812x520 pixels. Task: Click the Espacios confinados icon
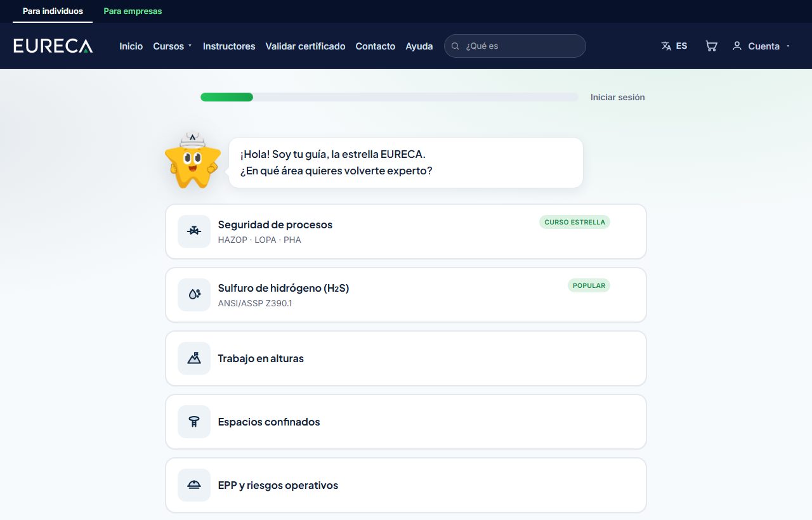click(194, 422)
